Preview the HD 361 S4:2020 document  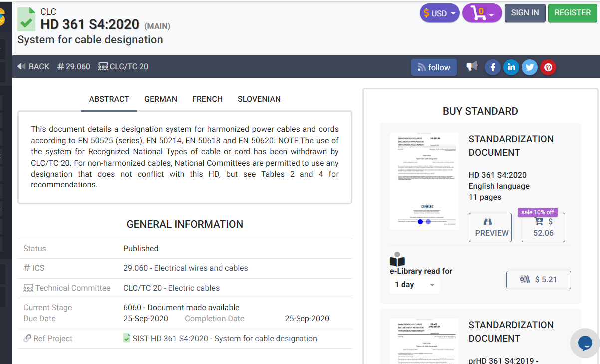490,227
